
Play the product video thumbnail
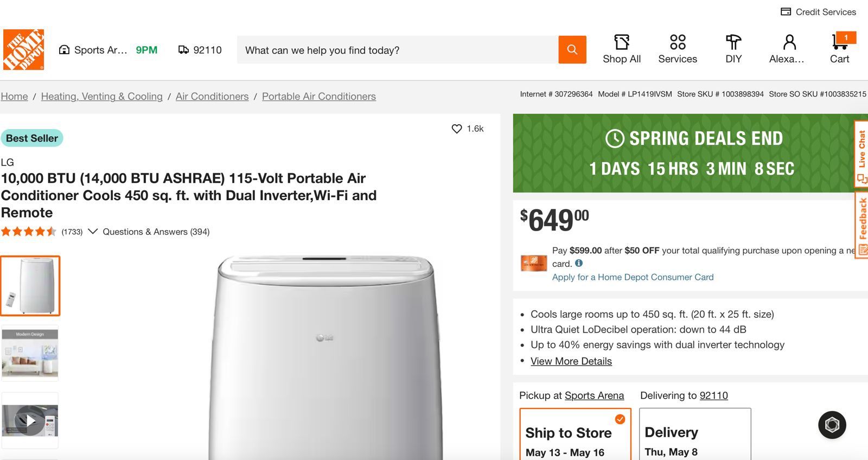[x=30, y=420]
